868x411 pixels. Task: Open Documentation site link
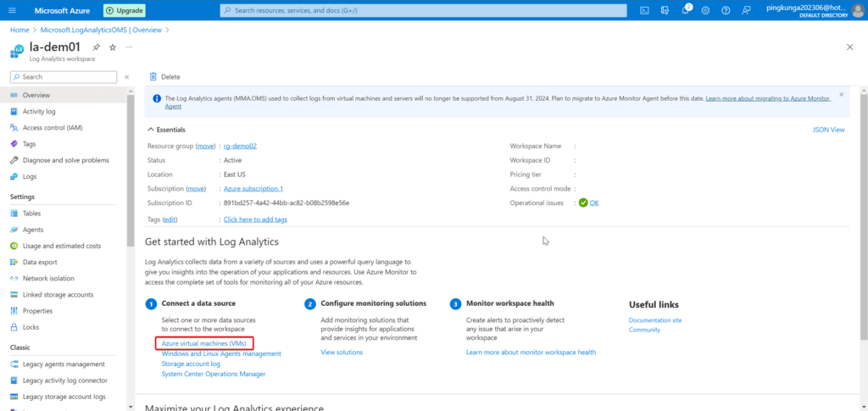pos(655,320)
